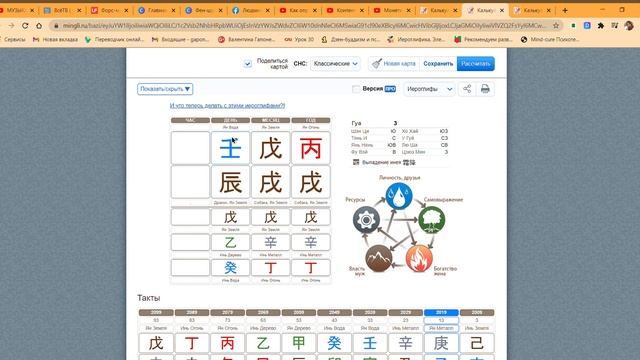Click the ЧАС pillar column header
The image size is (640, 360).
pyautogui.click(x=190, y=120)
